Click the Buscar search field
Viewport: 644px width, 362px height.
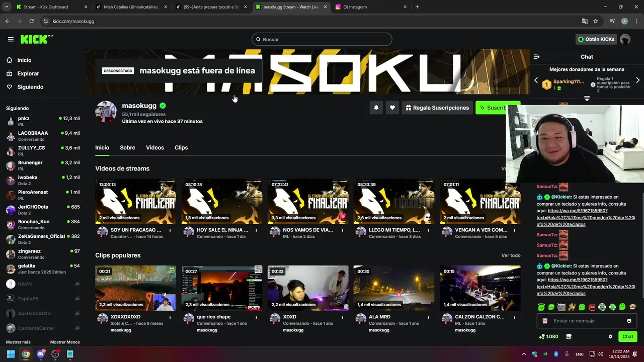322,39
